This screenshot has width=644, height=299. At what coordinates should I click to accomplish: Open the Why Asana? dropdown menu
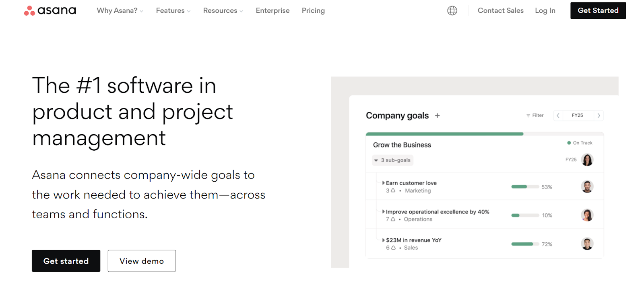(120, 11)
